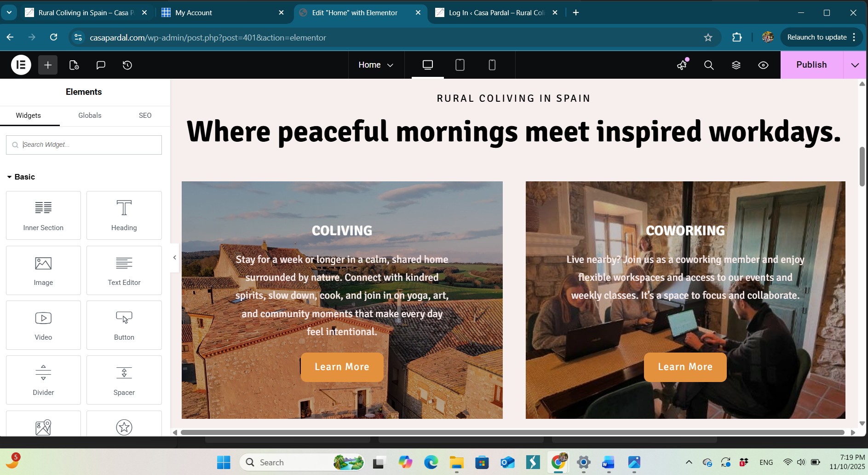Open the volume control in system tray
The width and height of the screenshot is (868, 475).
801,462
